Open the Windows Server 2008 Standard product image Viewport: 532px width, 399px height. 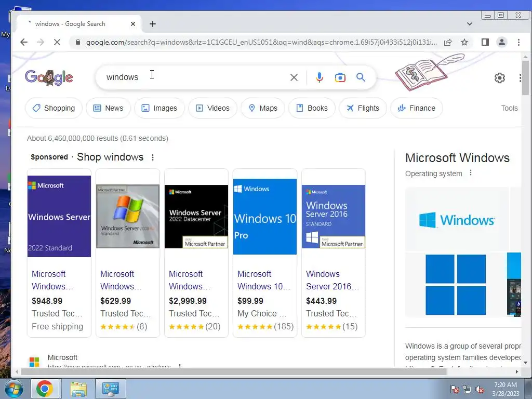(128, 216)
